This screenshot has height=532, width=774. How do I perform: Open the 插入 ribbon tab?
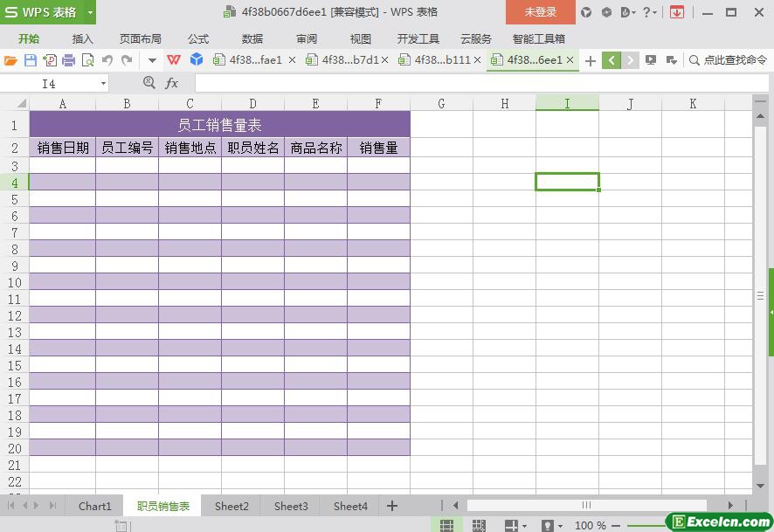82,38
